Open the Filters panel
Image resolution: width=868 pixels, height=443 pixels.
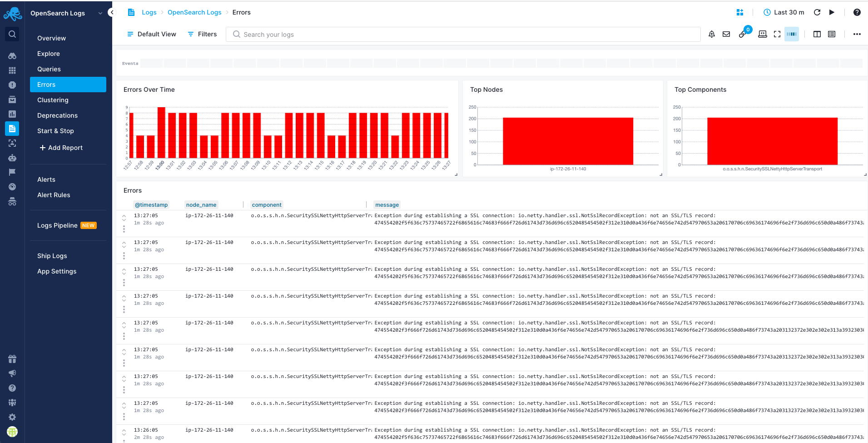202,34
